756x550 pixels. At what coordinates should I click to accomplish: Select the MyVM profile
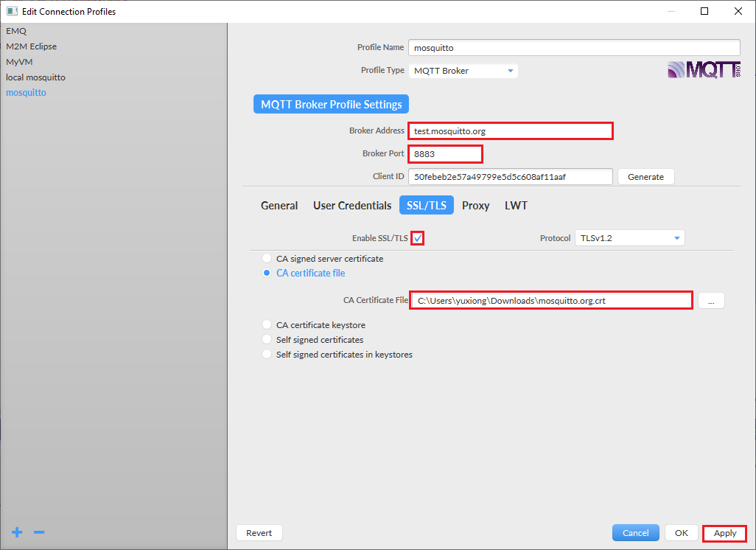[113, 62]
